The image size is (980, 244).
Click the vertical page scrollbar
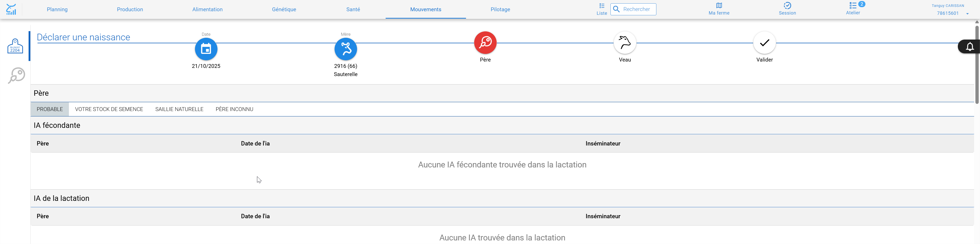(x=977, y=65)
